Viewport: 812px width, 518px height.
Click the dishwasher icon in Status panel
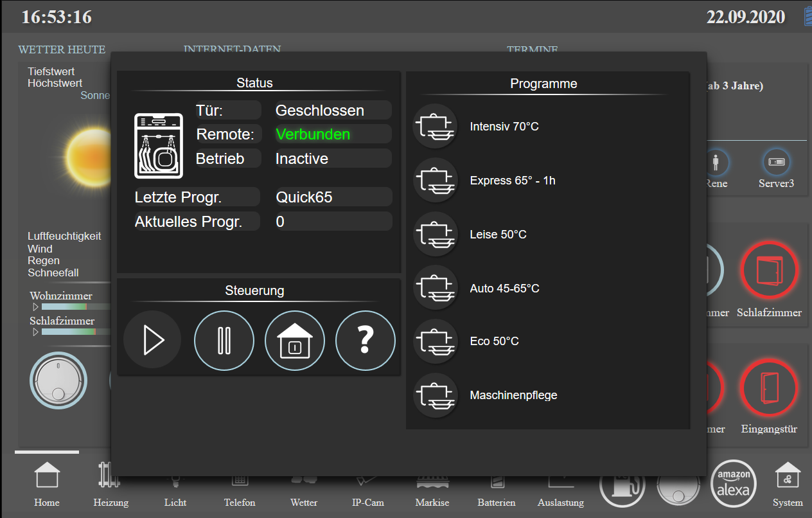(159, 146)
